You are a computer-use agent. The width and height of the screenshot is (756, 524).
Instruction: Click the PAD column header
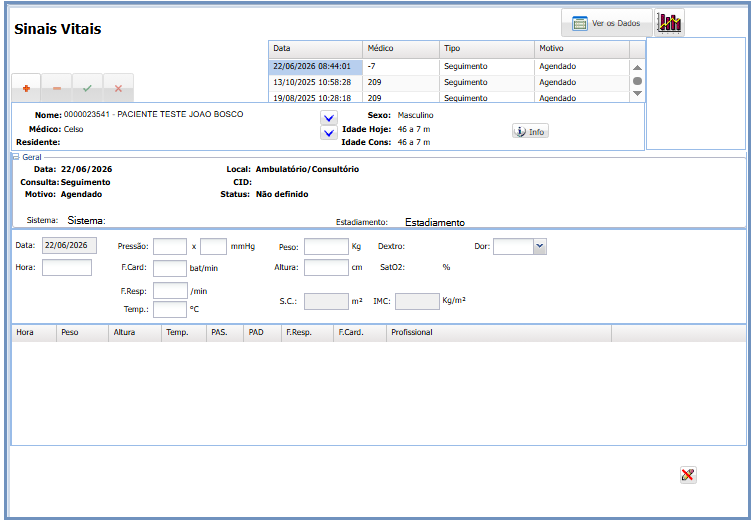click(262, 333)
